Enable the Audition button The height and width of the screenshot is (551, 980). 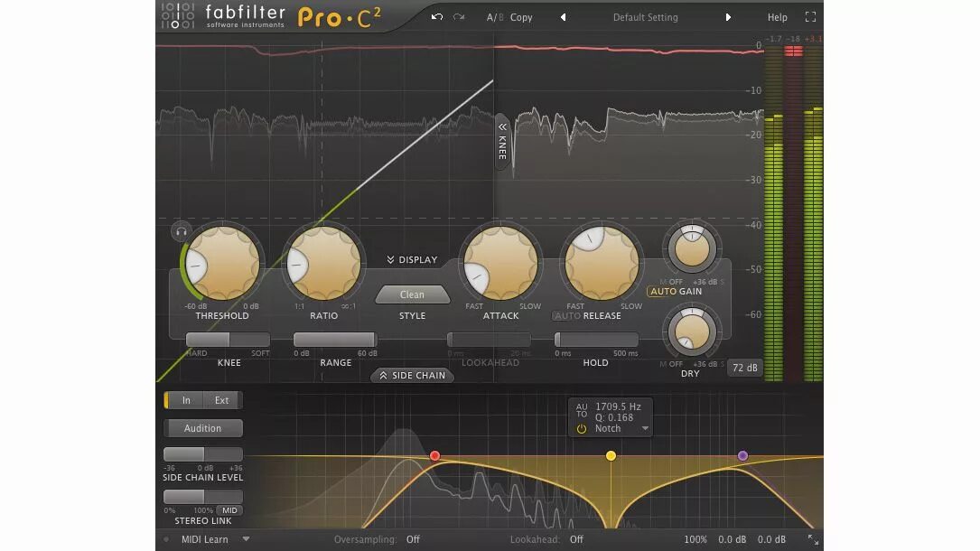click(202, 428)
